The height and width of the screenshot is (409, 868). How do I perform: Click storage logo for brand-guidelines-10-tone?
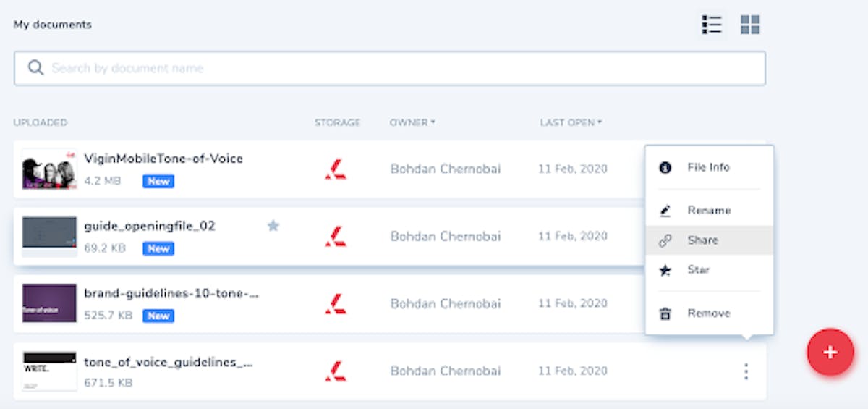(335, 303)
